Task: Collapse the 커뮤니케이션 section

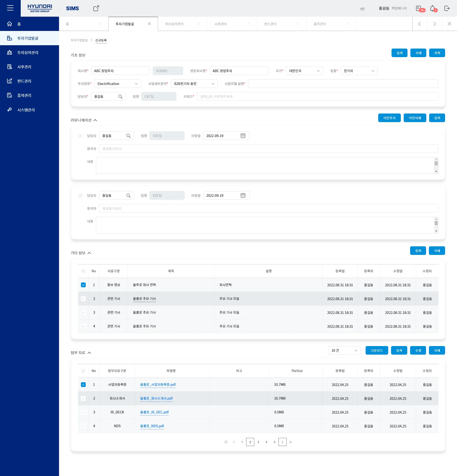Action: tap(95, 120)
